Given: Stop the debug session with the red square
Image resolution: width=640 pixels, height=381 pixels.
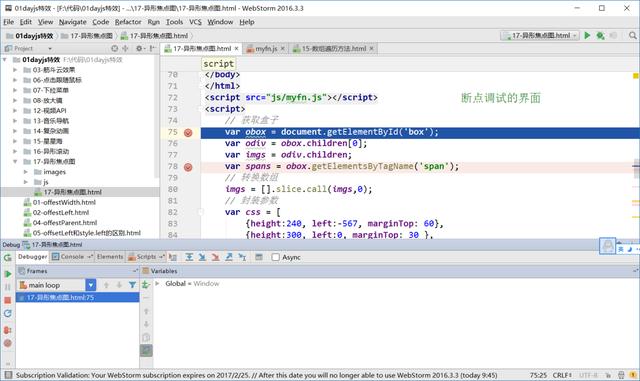Looking at the screenshot, I should click(x=7, y=300).
